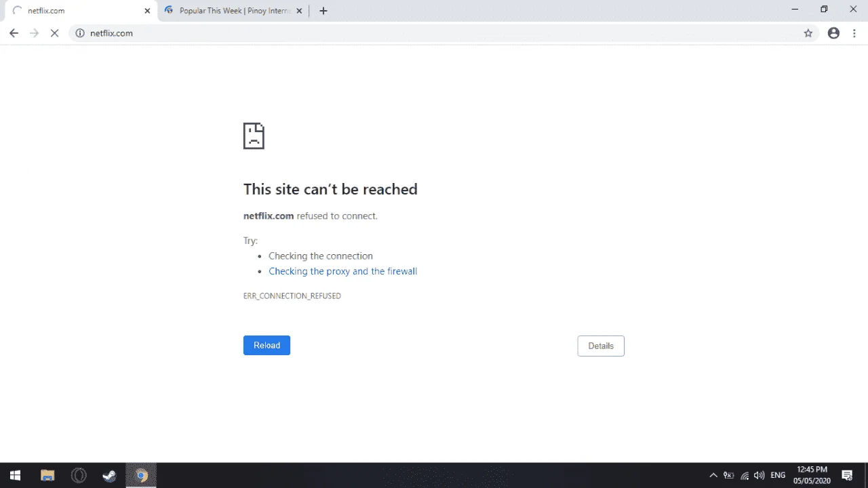The width and height of the screenshot is (868, 488).
Task: Open File Explorer from the taskbar
Action: [47, 476]
